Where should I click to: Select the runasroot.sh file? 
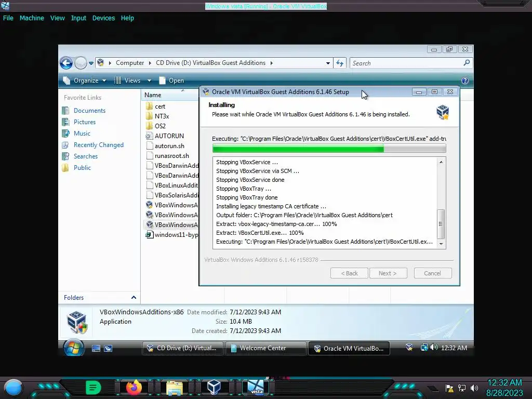pos(171,156)
